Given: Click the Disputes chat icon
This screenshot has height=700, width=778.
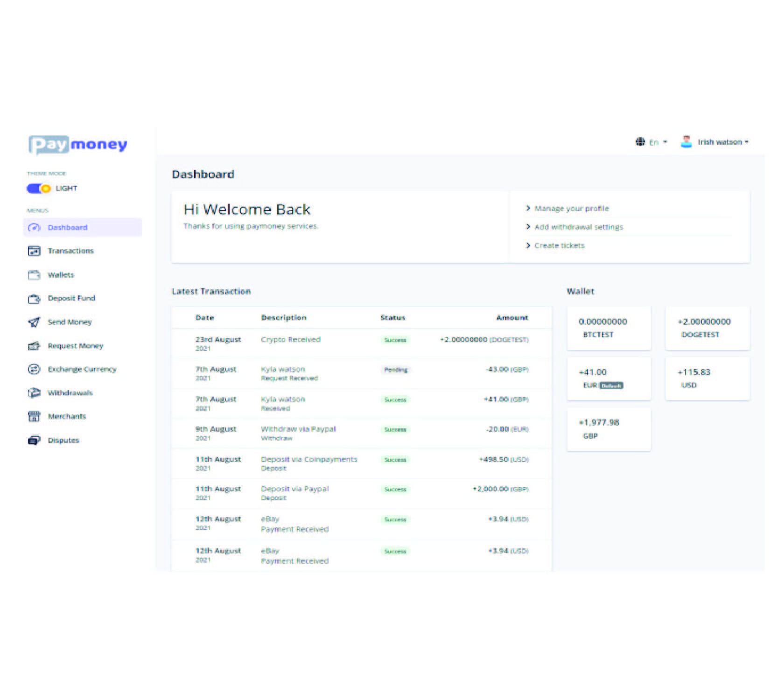Looking at the screenshot, I should tap(34, 441).
